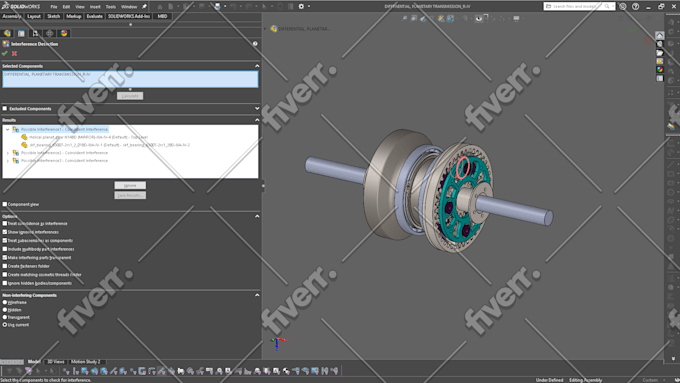The height and width of the screenshot is (383, 680).
Task: Open the ConfigurationManager tab icon
Action: click(36, 33)
